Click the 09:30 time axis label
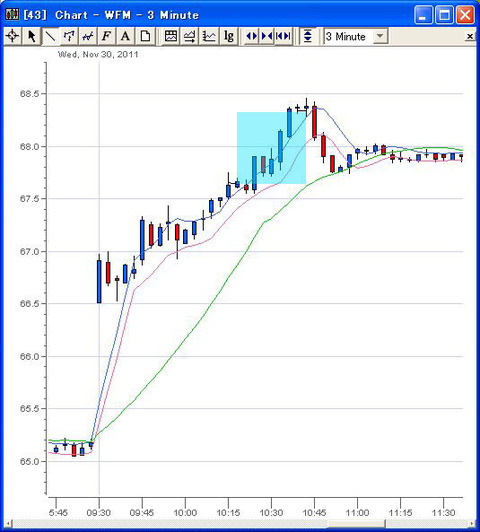 [99, 512]
